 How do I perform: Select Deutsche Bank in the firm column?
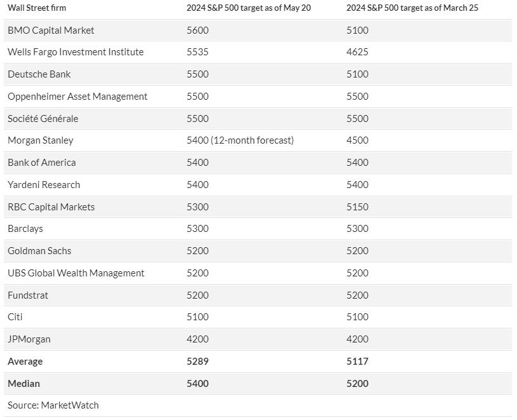pyautogui.click(x=39, y=74)
